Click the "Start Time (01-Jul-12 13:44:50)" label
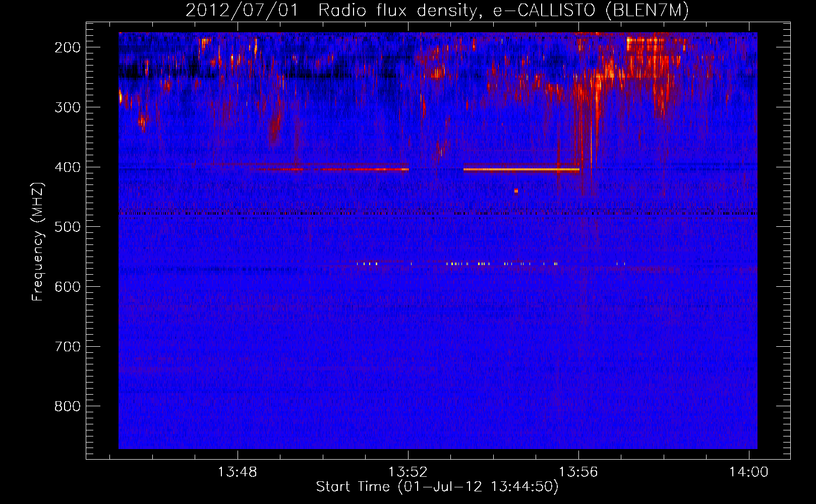 pyautogui.click(x=437, y=487)
